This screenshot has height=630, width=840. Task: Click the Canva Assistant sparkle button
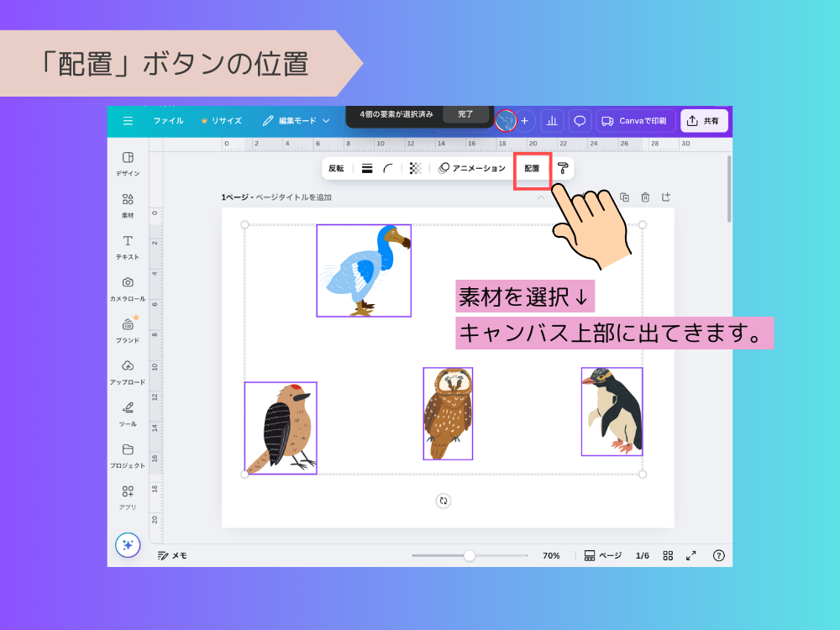[x=128, y=545]
